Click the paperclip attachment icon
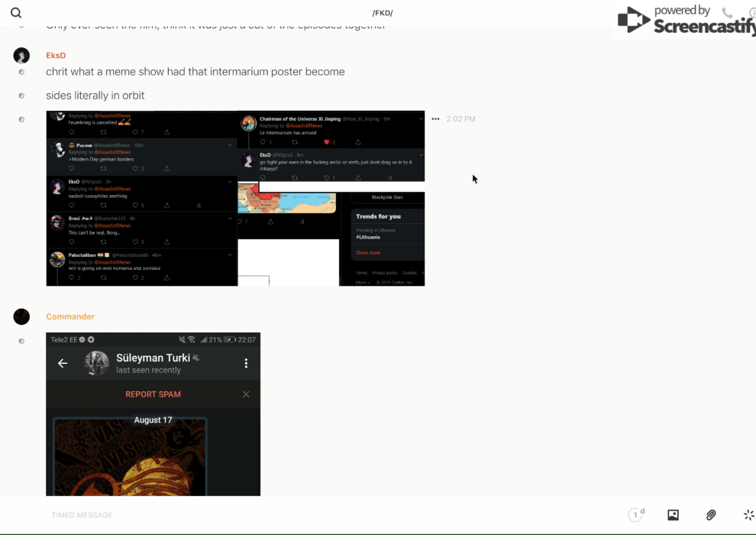756x535 pixels. click(x=711, y=515)
